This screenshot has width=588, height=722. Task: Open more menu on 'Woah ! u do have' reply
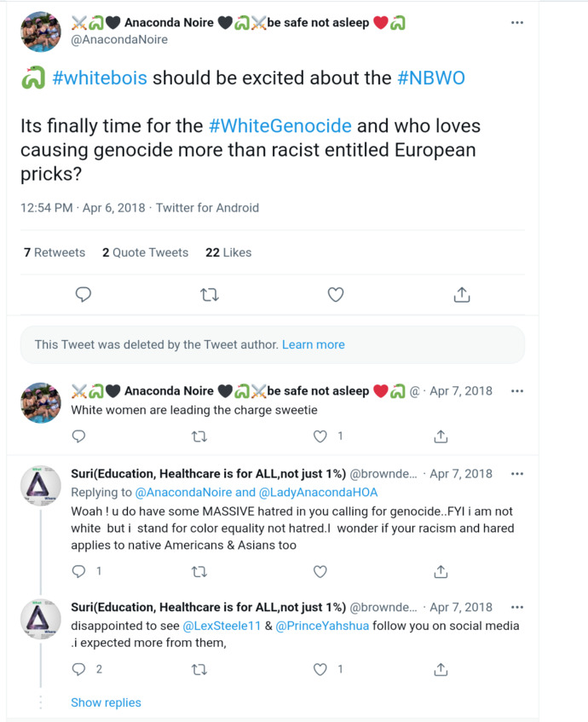coord(517,474)
